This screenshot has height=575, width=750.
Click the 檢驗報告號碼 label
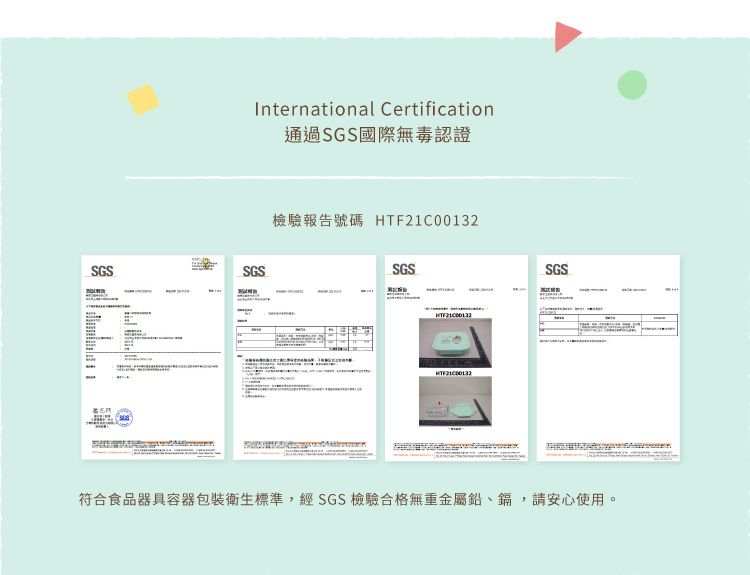click(x=318, y=221)
